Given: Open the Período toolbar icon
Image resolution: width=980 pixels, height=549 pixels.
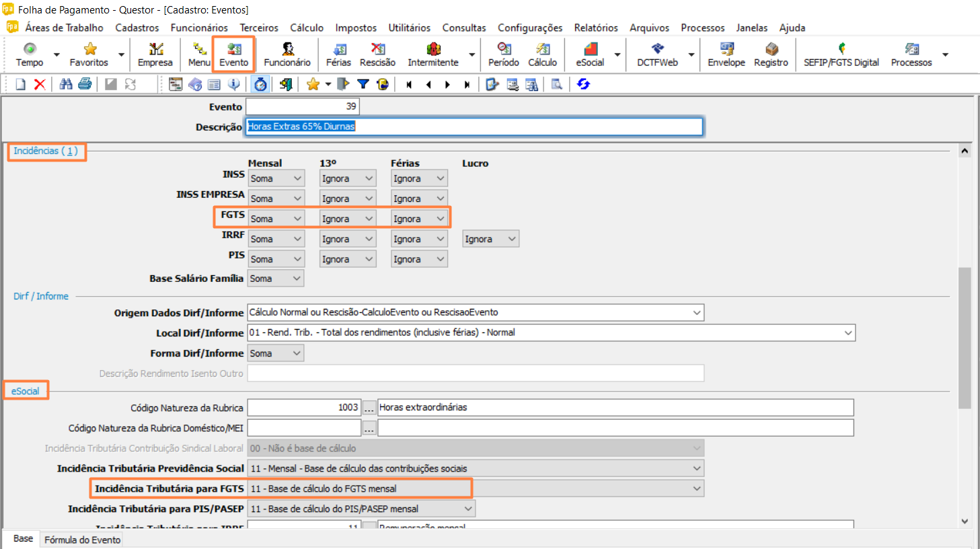Looking at the screenshot, I should point(503,54).
